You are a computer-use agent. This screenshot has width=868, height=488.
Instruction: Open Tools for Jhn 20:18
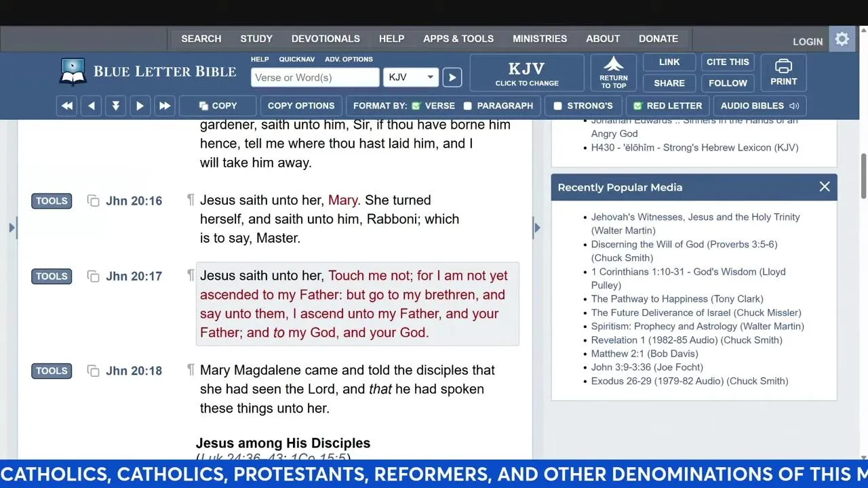(x=52, y=371)
